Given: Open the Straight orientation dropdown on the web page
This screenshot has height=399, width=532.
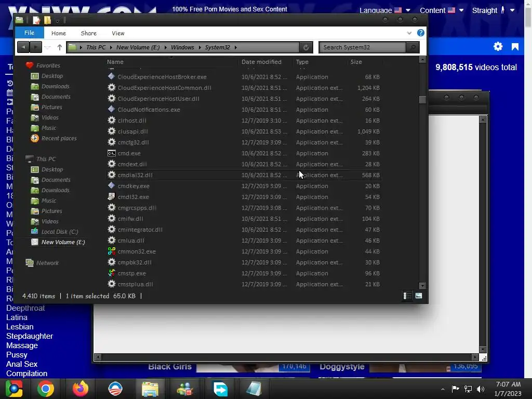Looking at the screenshot, I should [x=494, y=10].
